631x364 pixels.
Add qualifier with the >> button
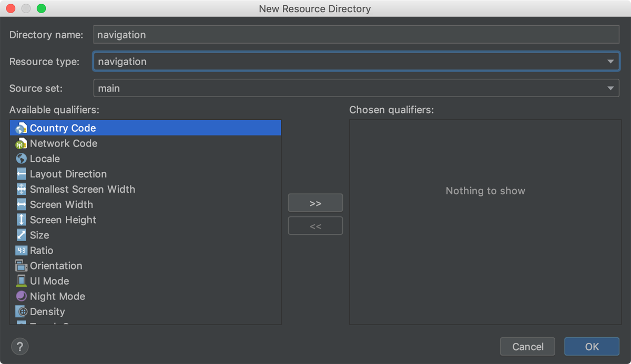click(315, 203)
